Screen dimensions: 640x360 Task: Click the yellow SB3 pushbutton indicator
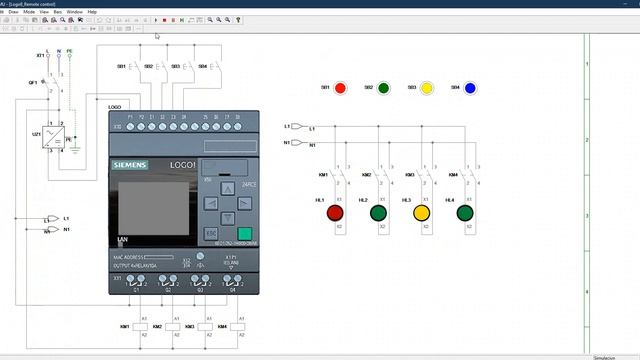pyautogui.click(x=427, y=88)
